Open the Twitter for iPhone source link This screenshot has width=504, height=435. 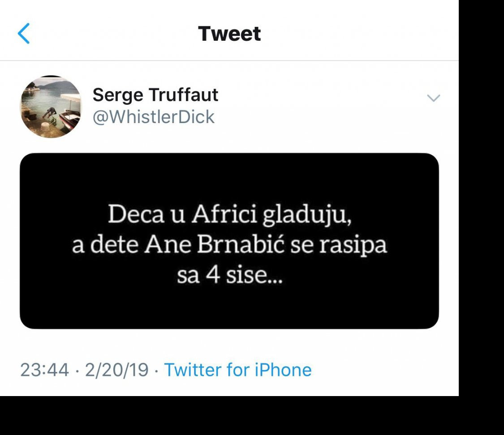click(237, 370)
